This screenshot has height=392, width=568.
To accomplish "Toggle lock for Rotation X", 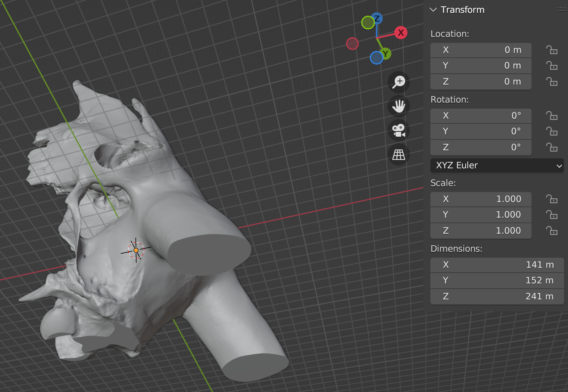I will (x=552, y=115).
